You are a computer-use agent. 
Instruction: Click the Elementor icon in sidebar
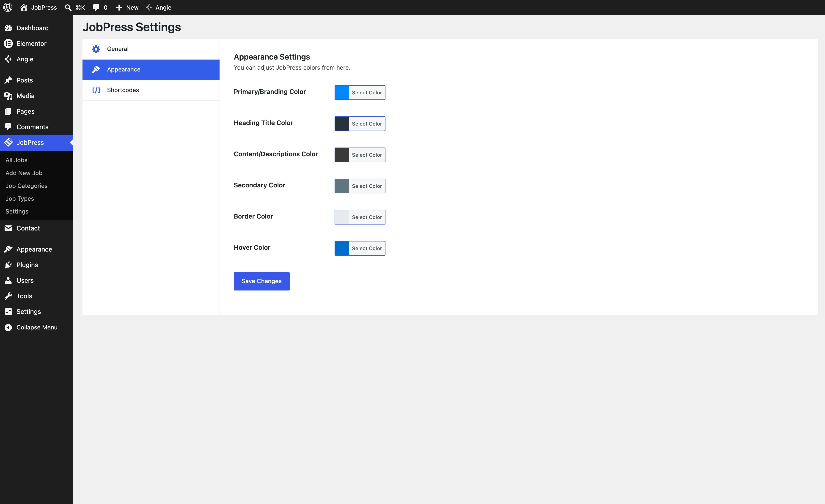(8, 44)
